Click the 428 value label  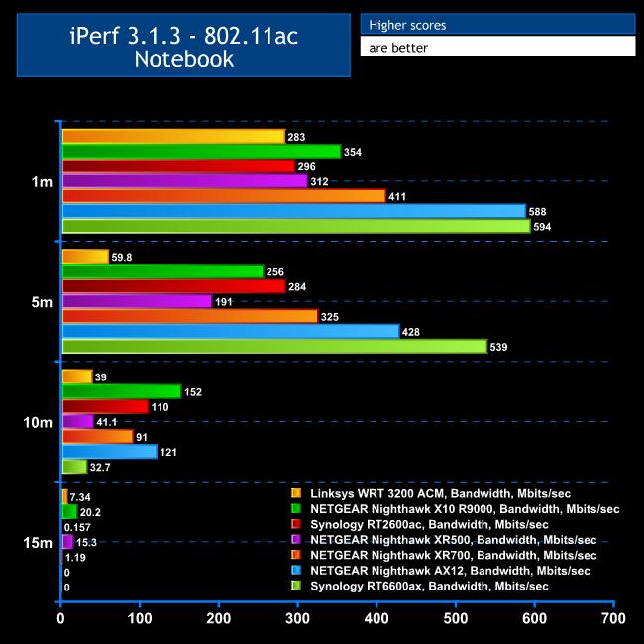(411, 332)
